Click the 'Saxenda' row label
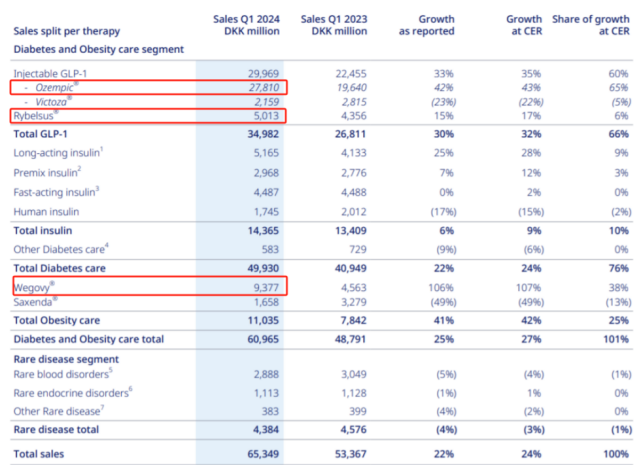Screen dimensions: 640x466 pyautogui.click(x=35, y=302)
